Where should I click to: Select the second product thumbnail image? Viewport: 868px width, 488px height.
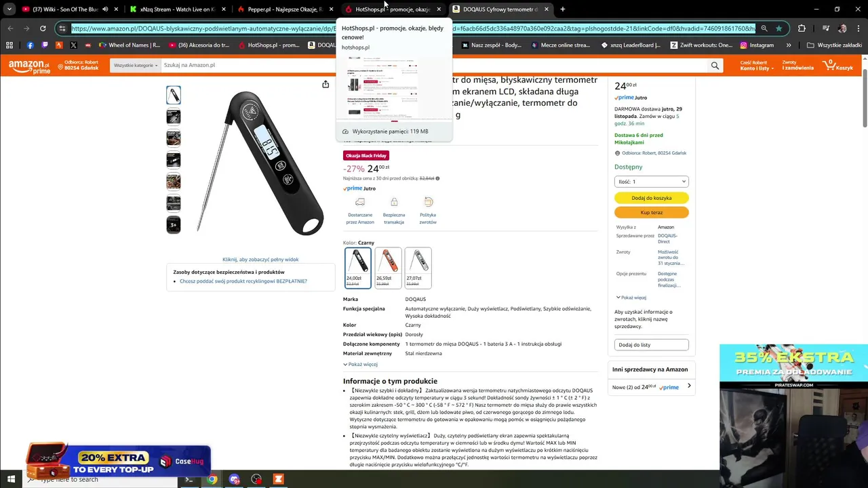tap(174, 117)
